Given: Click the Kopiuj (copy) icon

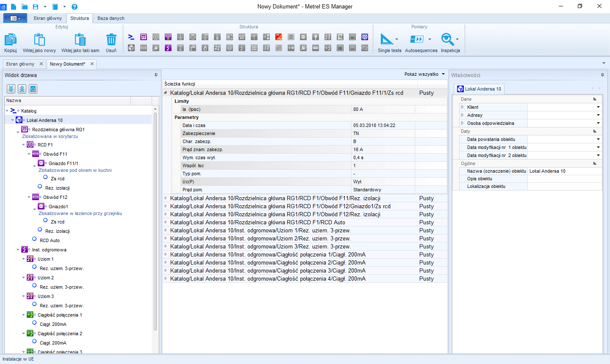Looking at the screenshot, I should (11, 40).
